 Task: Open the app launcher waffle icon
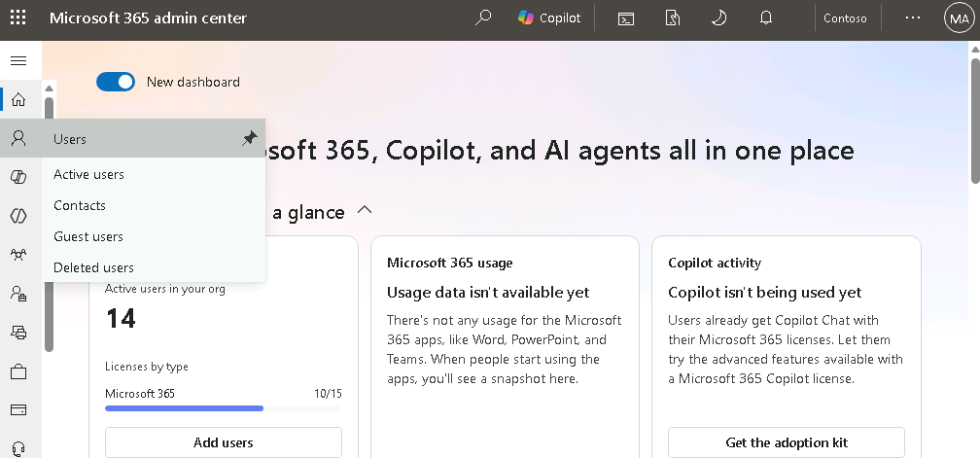point(18,18)
